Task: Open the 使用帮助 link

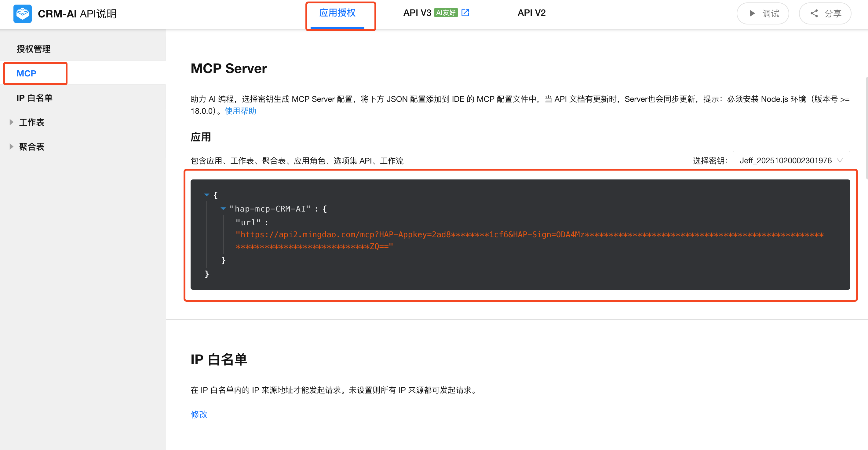Action: (240, 111)
